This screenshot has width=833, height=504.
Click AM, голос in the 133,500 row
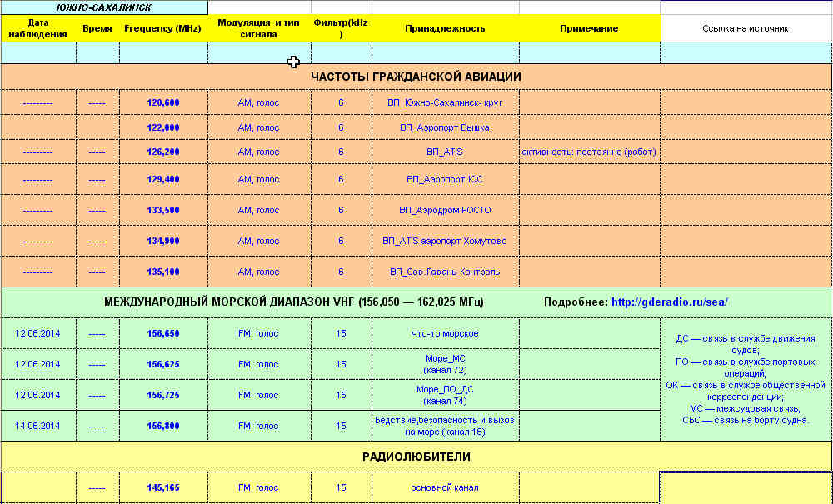click(x=258, y=210)
